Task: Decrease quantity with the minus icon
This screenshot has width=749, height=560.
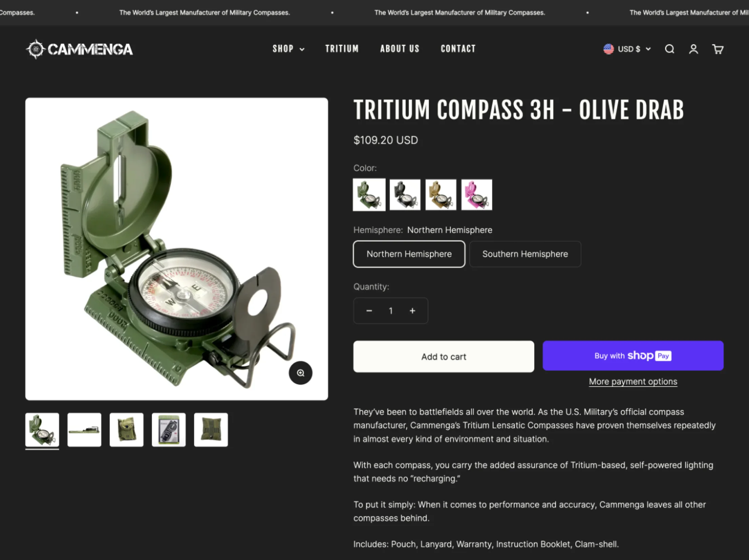Action: pos(369,311)
